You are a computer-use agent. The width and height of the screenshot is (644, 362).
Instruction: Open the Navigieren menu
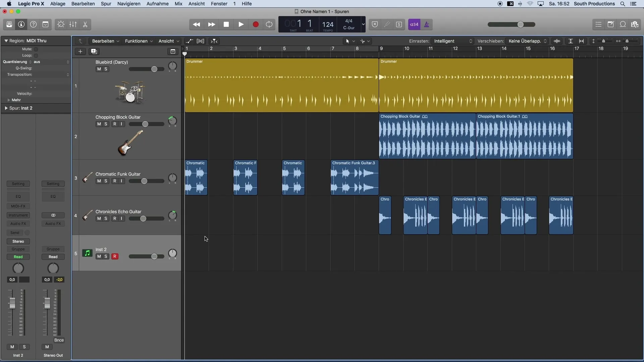click(x=129, y=4)
